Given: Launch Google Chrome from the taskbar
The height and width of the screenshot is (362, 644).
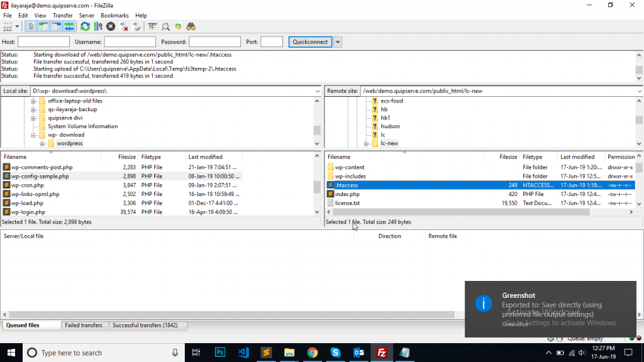Looking at the screenshot, I should [313, 353].
